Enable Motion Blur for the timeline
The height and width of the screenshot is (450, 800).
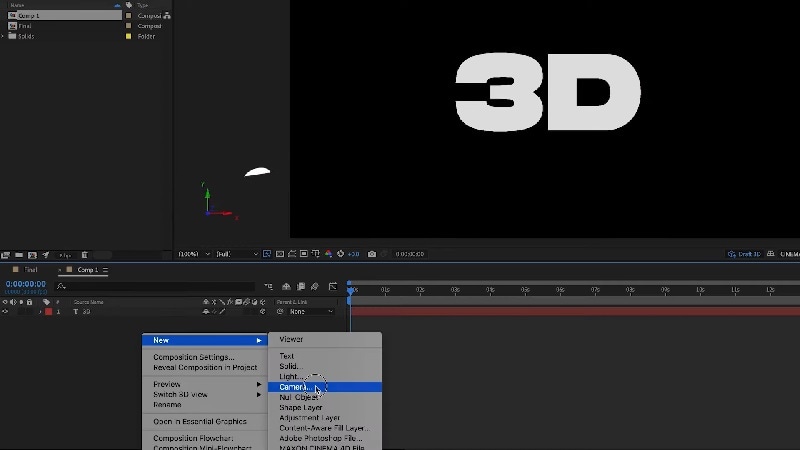pos(315,287)
